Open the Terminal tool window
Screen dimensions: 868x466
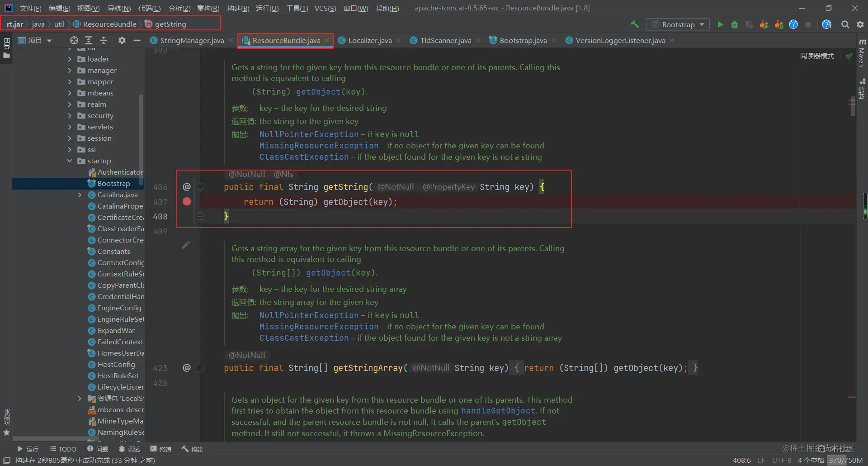[x=161, y=449]
